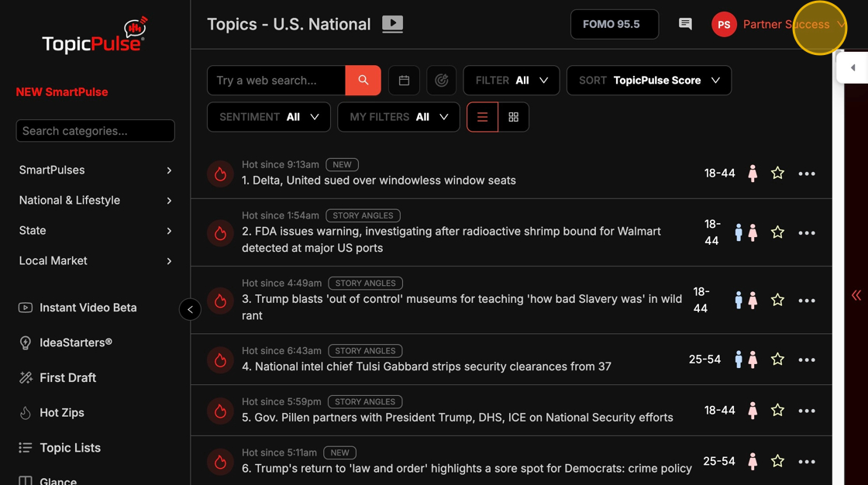The width and height of the screenshot is (868, 485).
Task: Open the FILTER All dropdown
Action: [511, 81]
